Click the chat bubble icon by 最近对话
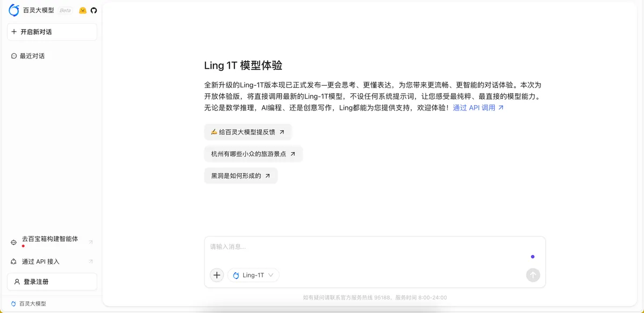 [14, 56]
